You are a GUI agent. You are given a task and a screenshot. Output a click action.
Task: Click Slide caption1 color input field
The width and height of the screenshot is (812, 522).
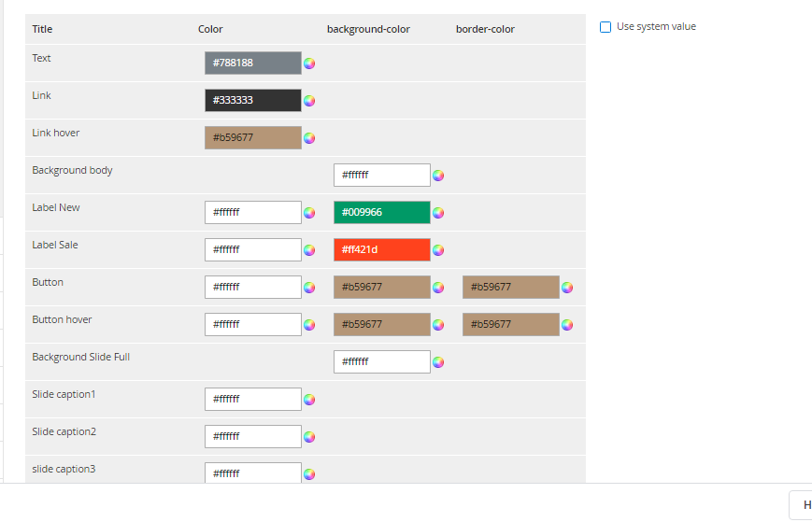253,399
